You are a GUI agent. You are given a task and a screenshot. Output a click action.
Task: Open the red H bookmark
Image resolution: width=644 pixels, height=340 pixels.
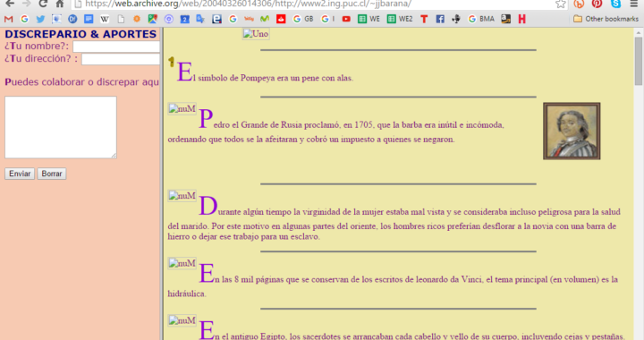click(x=521, y=19)
